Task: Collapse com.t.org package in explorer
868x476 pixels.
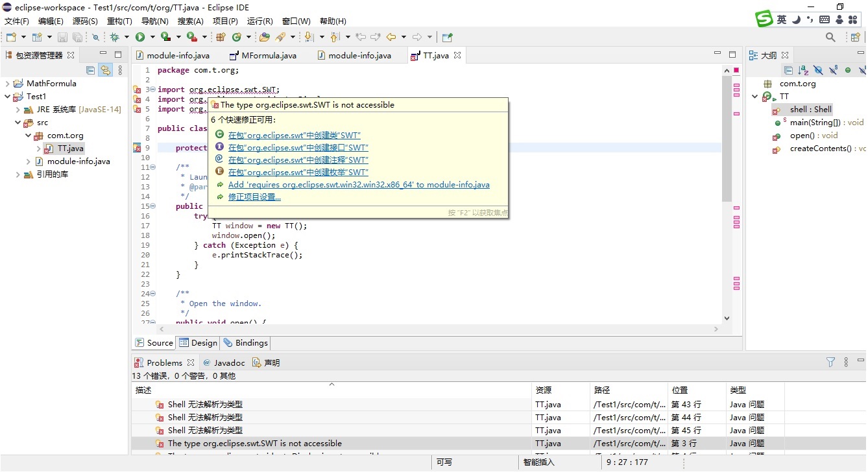Action: click(x=28, y=136)
